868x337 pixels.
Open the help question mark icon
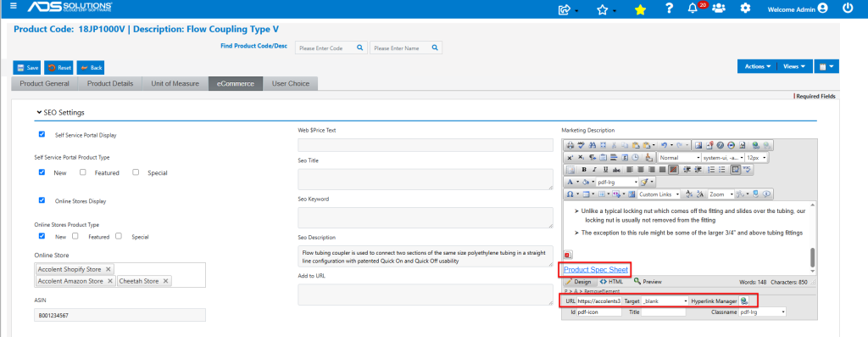670,8
